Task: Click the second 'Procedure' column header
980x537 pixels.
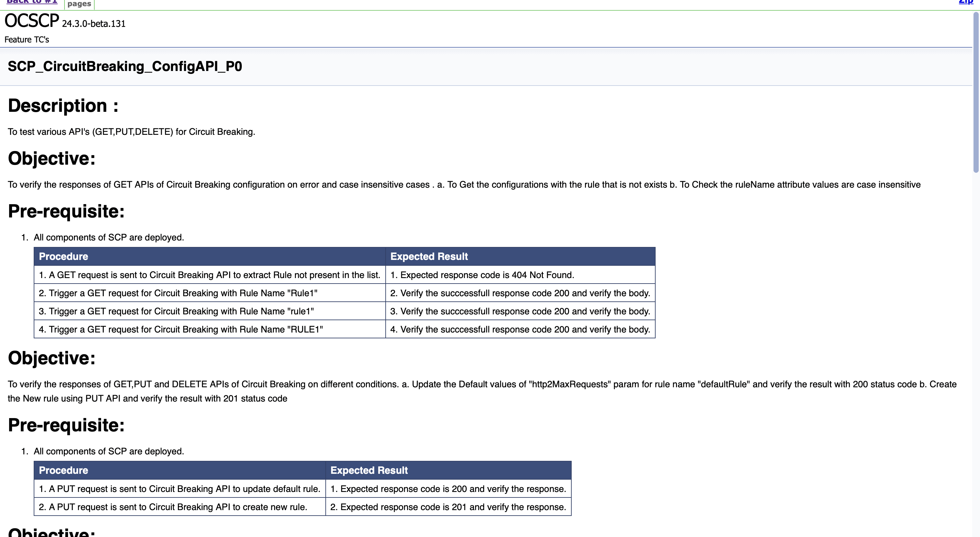Action: [x=64, y=471]
